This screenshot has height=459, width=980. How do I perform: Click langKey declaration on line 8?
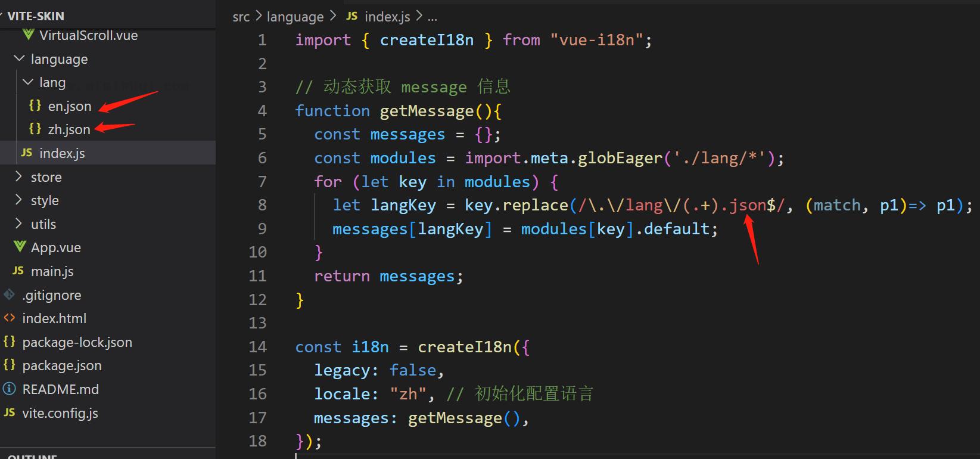pyautogui.click(x=403, y=206)
